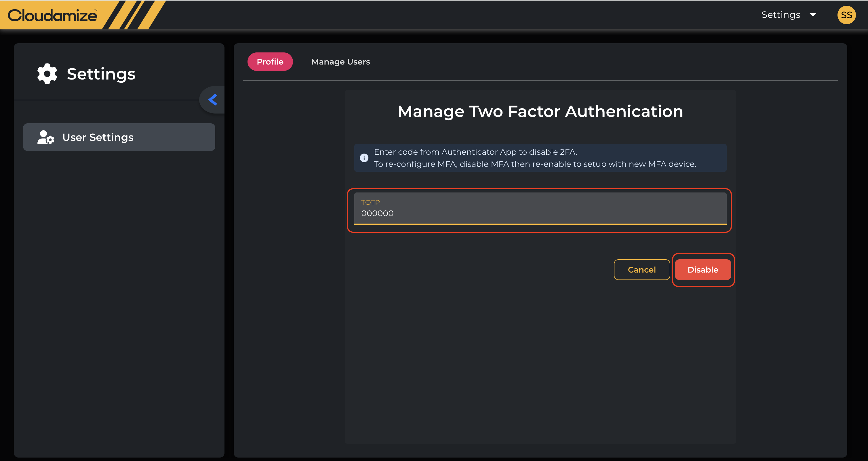
Task: Click the gear icon beside Settings heading
Action: (47, 74)
